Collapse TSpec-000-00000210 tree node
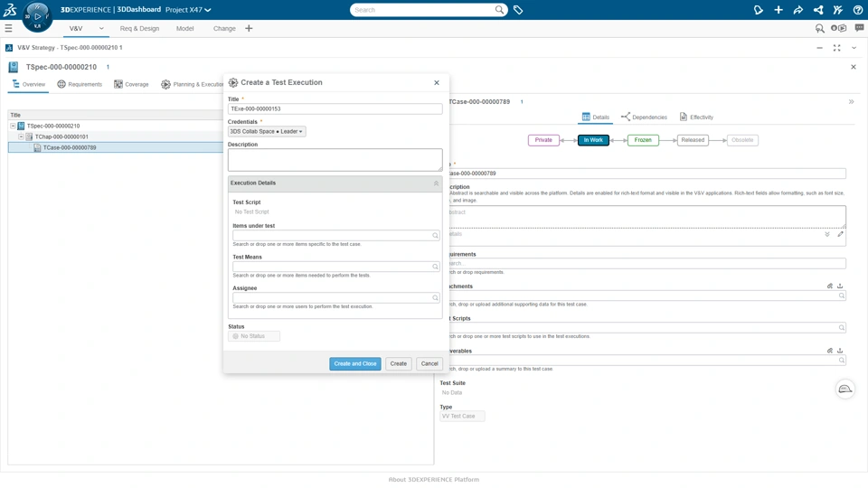Image resolution: width=868 pixels, height=488 pixels. [x=14, y=126]
